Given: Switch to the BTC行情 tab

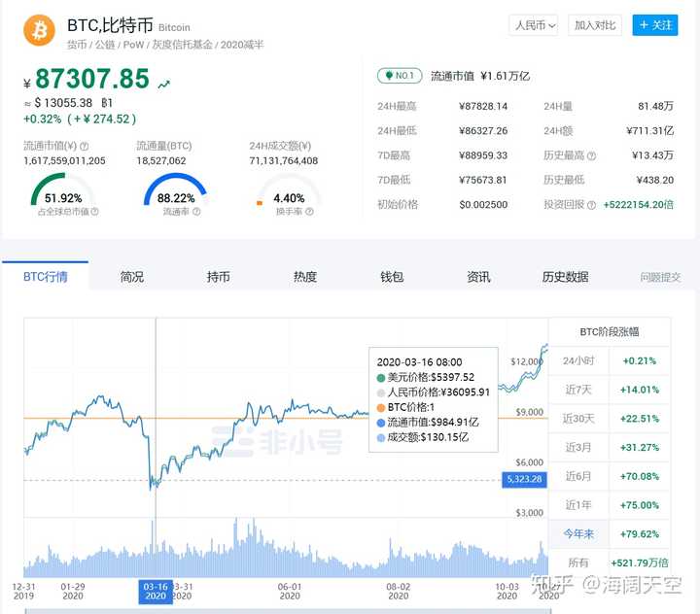Looking at the screenshot, I should pos(45,277).
